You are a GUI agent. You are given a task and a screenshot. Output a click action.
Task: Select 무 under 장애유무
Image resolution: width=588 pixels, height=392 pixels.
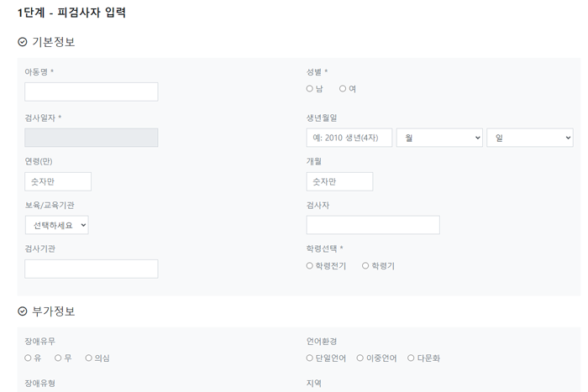(x=58, y=358)
